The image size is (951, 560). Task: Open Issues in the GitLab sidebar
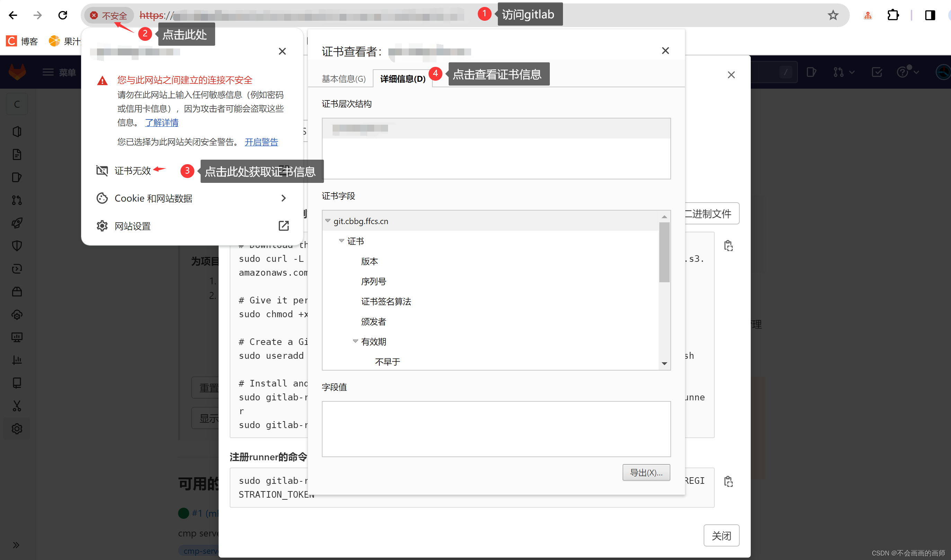click(x=17, y=177)
